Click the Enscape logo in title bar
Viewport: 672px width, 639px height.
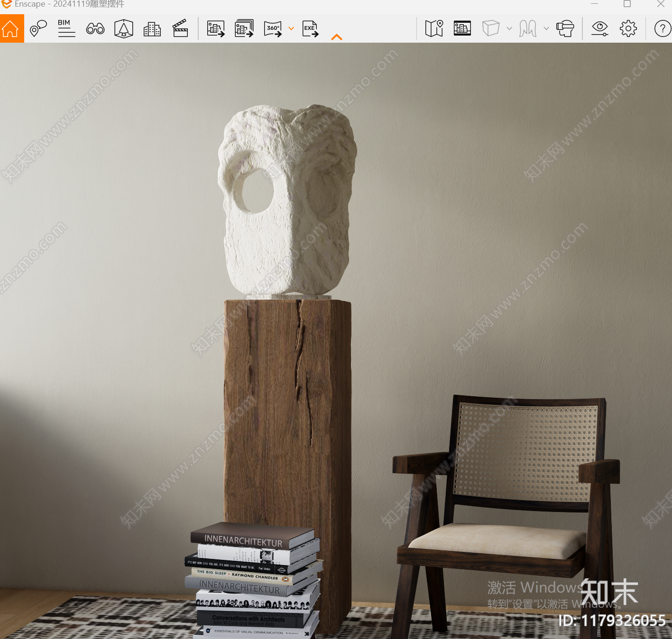[x=6, y=4]
